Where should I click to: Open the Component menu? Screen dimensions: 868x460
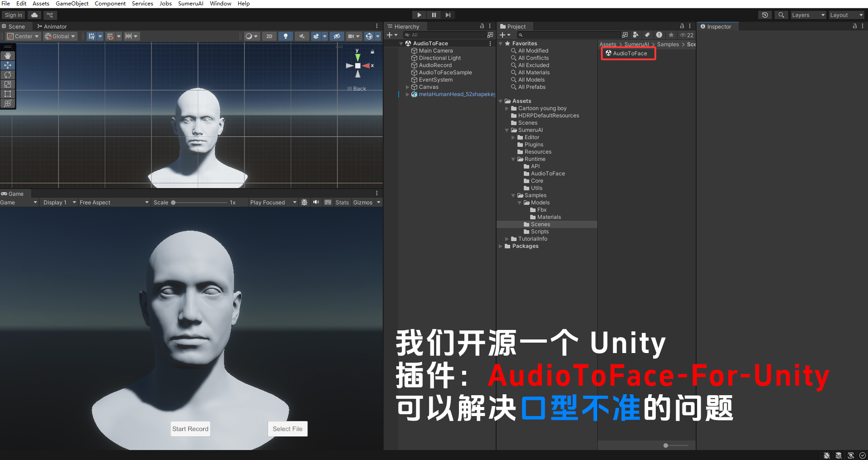(110, 4)
